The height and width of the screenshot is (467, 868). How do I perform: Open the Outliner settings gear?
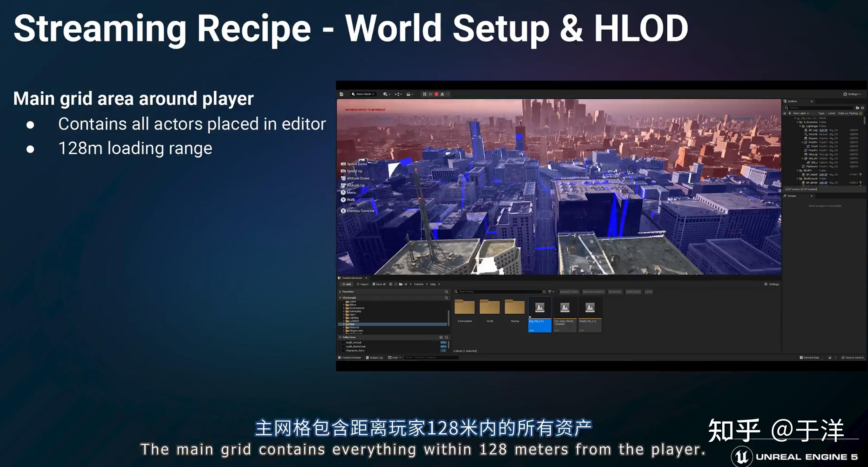pos(863,108)
